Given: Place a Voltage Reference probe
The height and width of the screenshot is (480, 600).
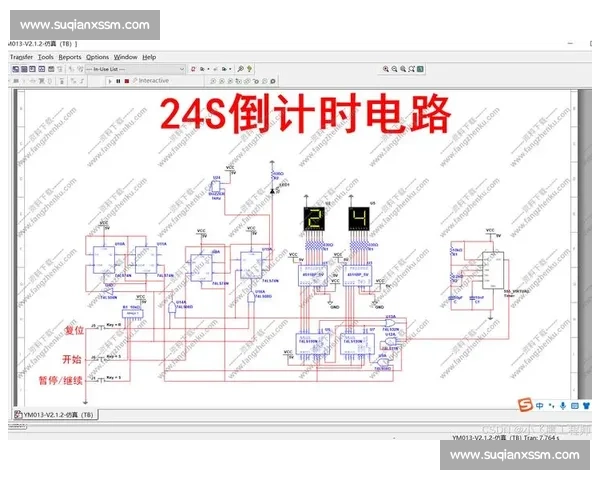Looking at the screenshot, I should click(x=256, y=81).
